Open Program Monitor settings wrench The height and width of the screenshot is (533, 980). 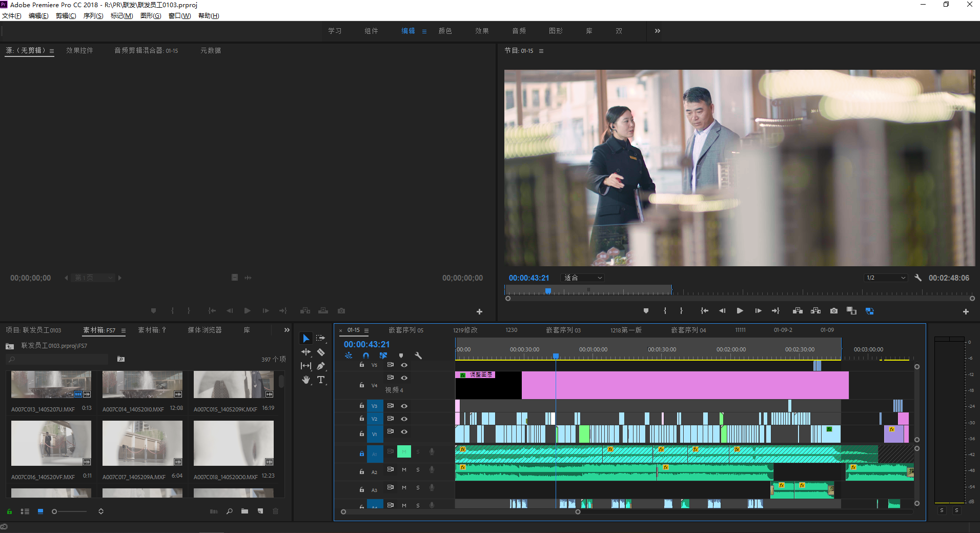click(x=918, y=278)
